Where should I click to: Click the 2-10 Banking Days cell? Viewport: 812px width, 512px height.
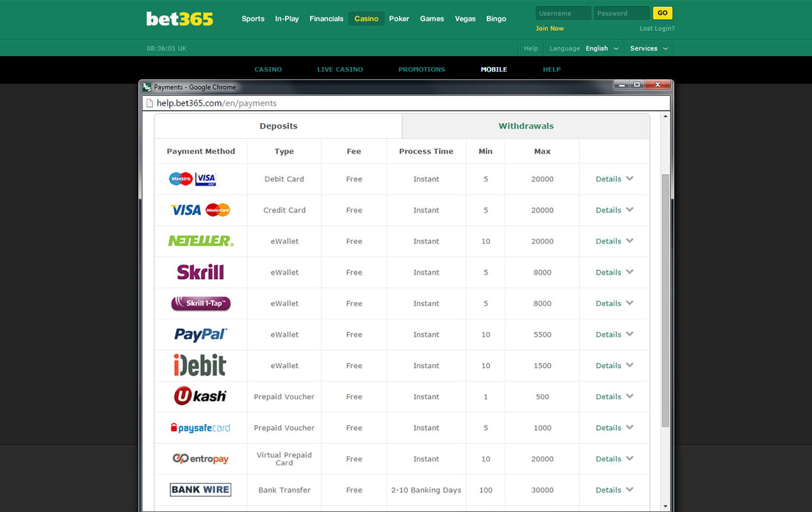click(426, 490)
